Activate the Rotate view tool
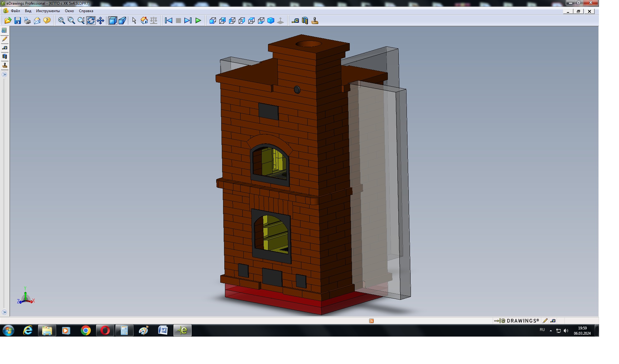This screenshot has width=619, height=364. (91, 21)
